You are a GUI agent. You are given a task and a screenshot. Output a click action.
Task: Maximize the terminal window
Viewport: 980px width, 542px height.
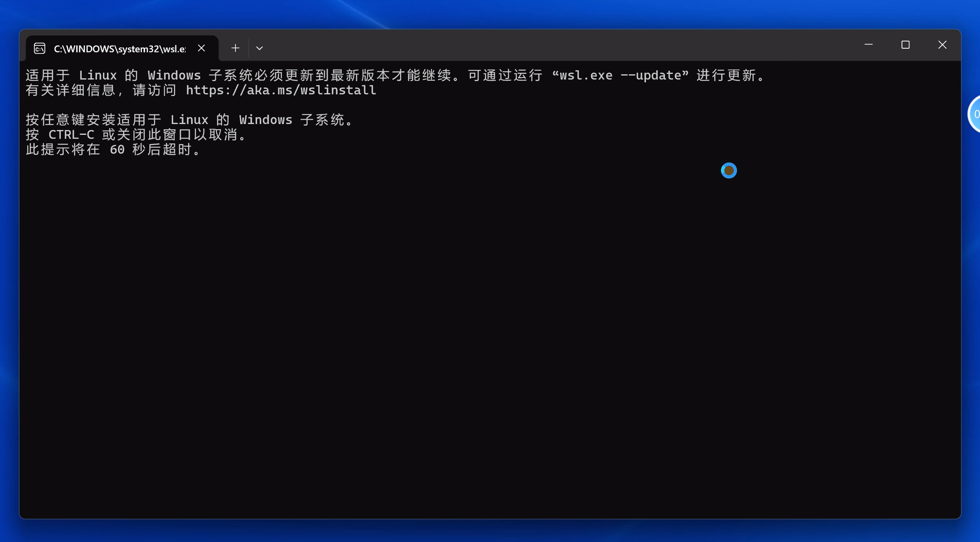tap(905, 44)
